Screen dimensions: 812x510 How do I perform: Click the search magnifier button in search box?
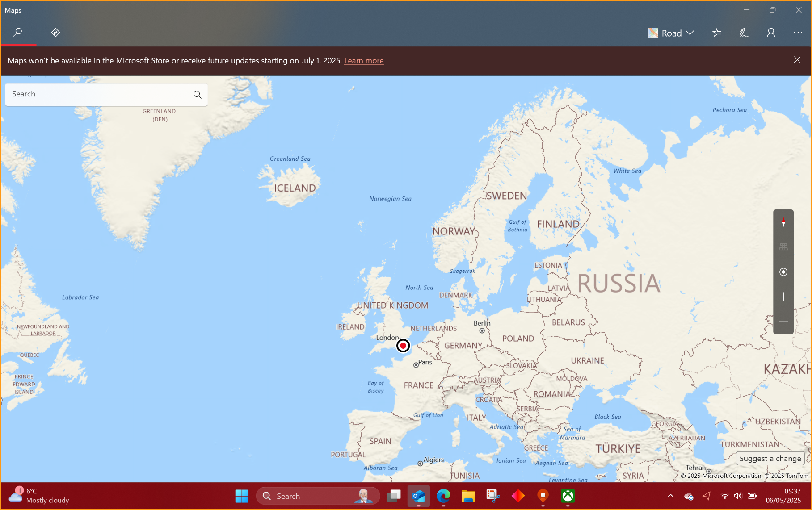[197, 94]
